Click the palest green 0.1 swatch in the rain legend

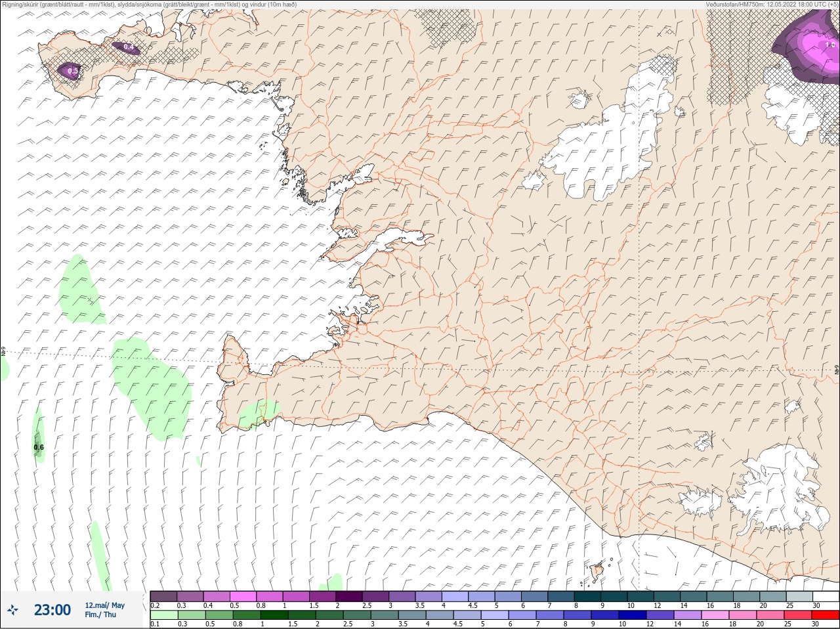point(163,615)
